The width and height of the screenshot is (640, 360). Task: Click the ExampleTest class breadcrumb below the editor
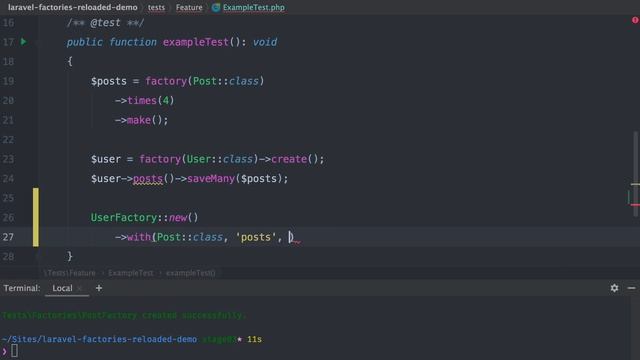131,273
